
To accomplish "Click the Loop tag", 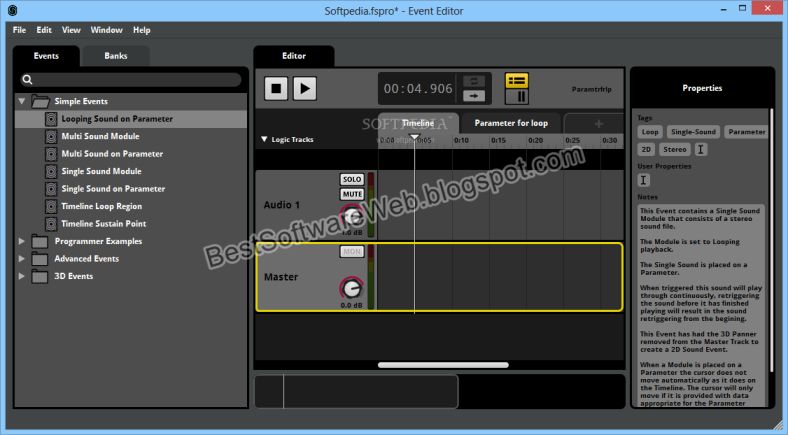I will (x=650, y=132).
